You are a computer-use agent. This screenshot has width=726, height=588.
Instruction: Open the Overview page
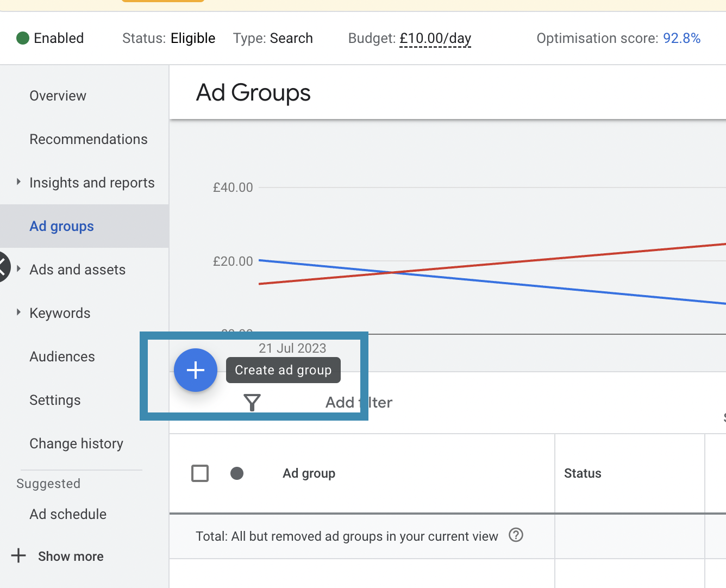click(x=58, y=96)
